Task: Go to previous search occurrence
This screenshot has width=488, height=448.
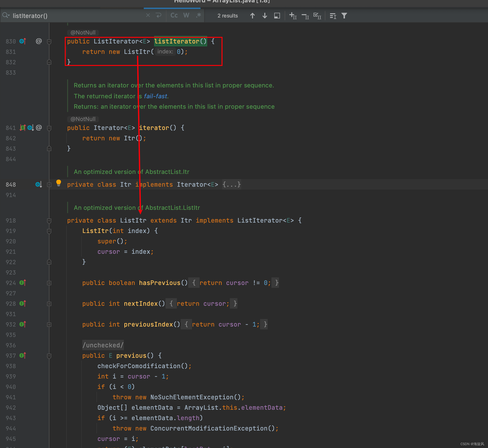Action: click(x=253, y=16)
